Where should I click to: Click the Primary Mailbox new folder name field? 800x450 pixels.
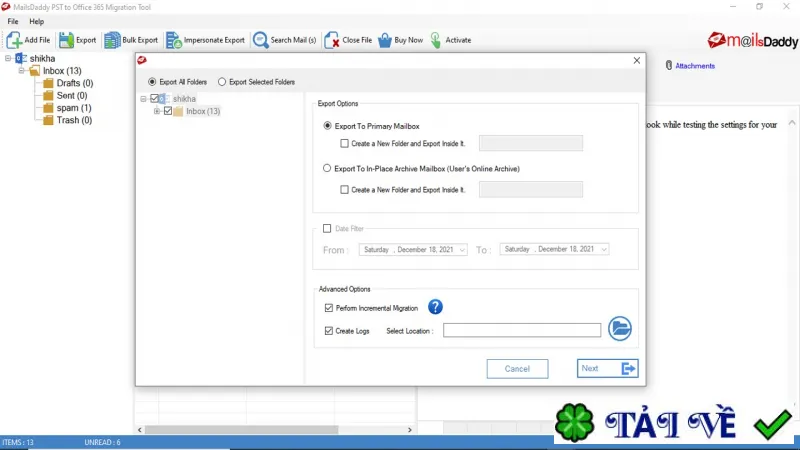pyautogui.click(x=531, y=143)
